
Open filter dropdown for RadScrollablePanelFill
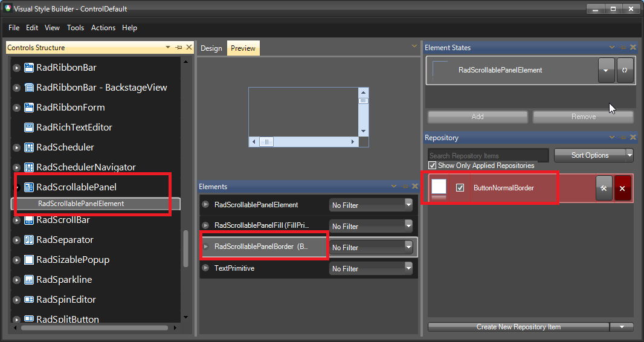coord(408,226)
